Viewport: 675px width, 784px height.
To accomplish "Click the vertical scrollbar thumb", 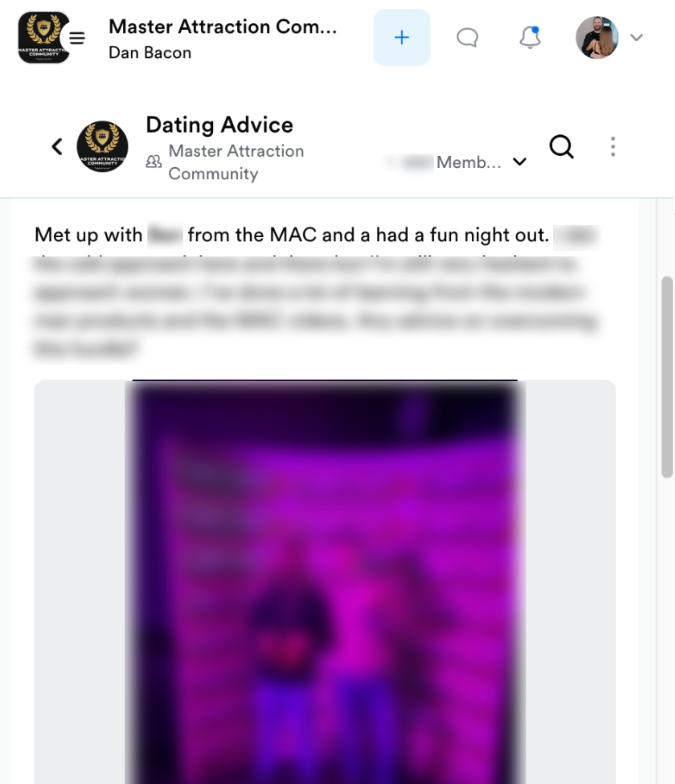I will (x=667, y=377).
